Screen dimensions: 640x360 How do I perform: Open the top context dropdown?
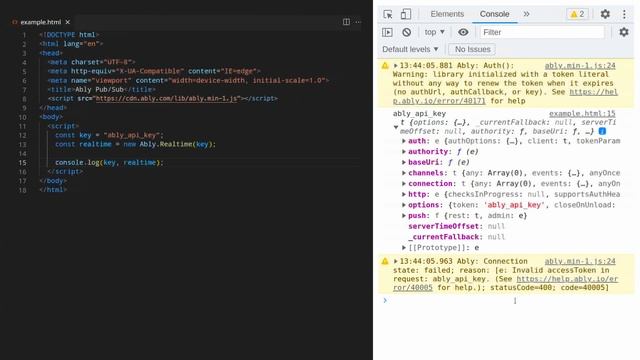[x=434, y=32]
